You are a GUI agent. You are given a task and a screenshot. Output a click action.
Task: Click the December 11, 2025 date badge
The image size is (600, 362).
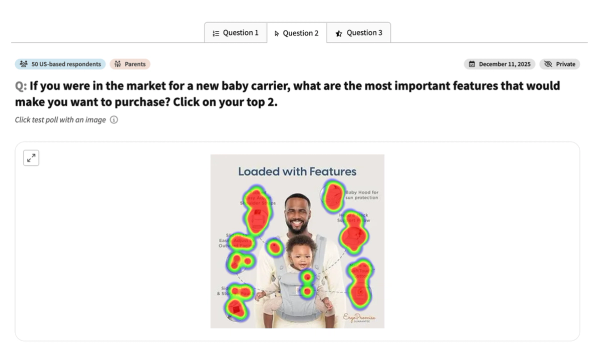tap(499, 64)
